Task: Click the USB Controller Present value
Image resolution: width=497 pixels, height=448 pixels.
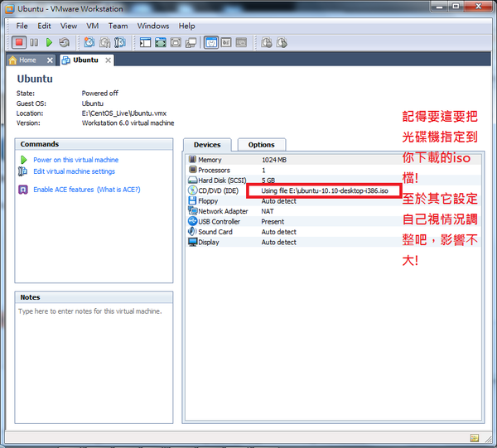Action: (x=273, y=221)
